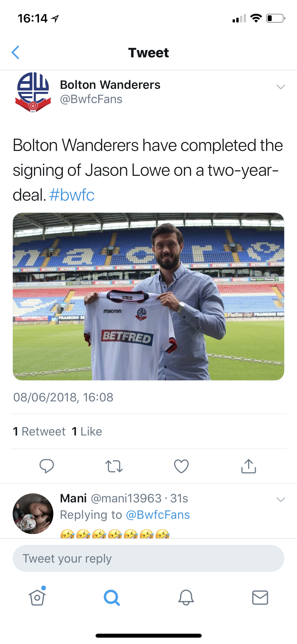
Task: Open the Home tab
Action: 37,597
